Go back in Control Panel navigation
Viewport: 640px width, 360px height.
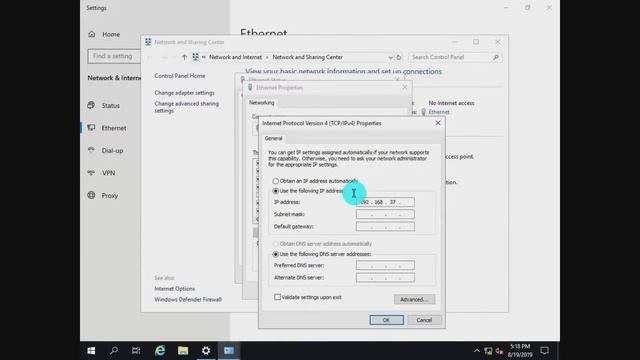click(149, 57)
